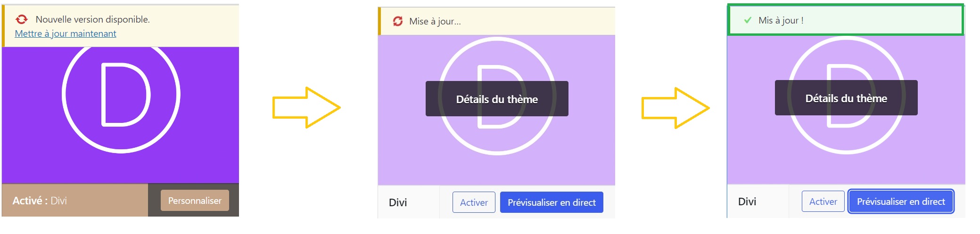Click the green checkmark next to "Mis à jour !"
The width and height of the screenshot is (980, 234).
click(x=748, y=20)
